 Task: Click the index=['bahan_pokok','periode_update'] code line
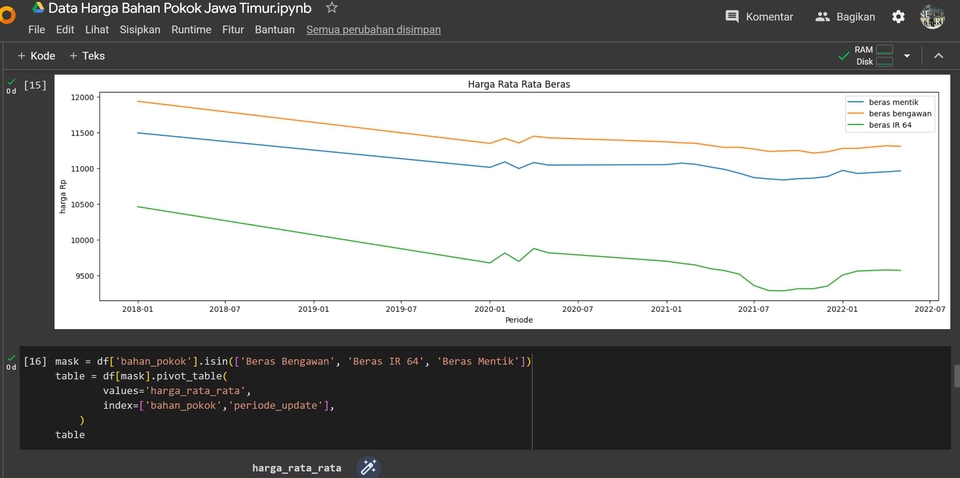(x=219, y=405)
